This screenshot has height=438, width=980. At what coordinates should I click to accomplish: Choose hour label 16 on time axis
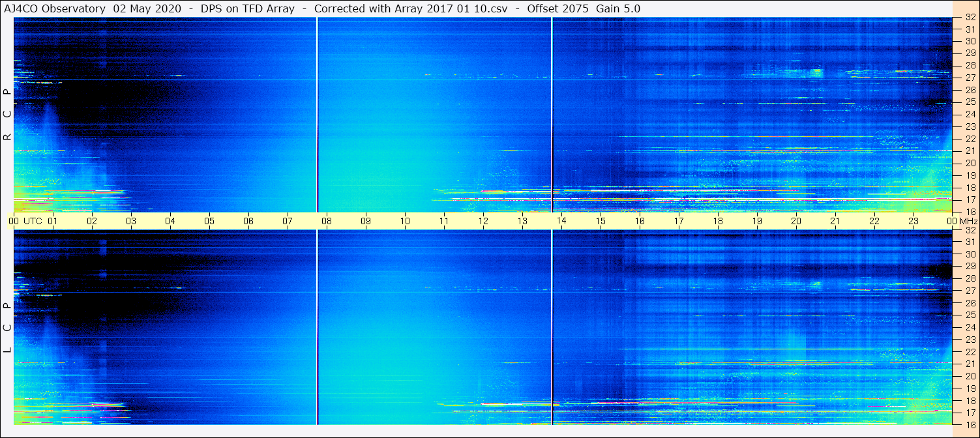point(640,221)
